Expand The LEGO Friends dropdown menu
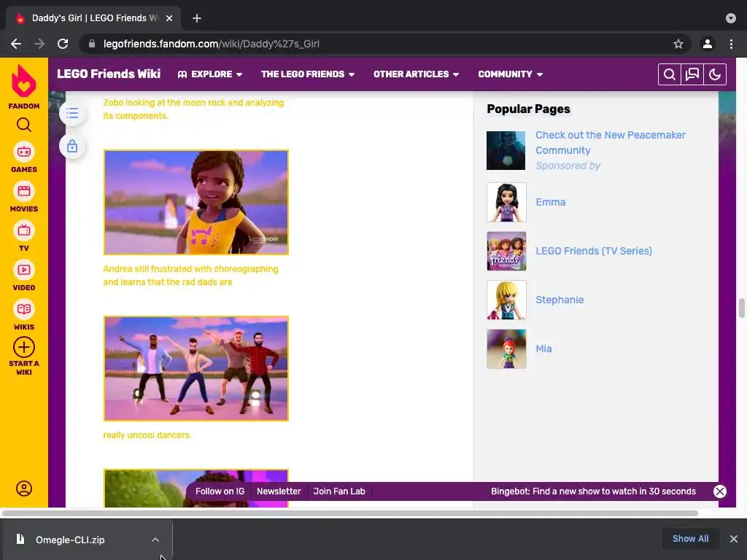 point(308,74)
